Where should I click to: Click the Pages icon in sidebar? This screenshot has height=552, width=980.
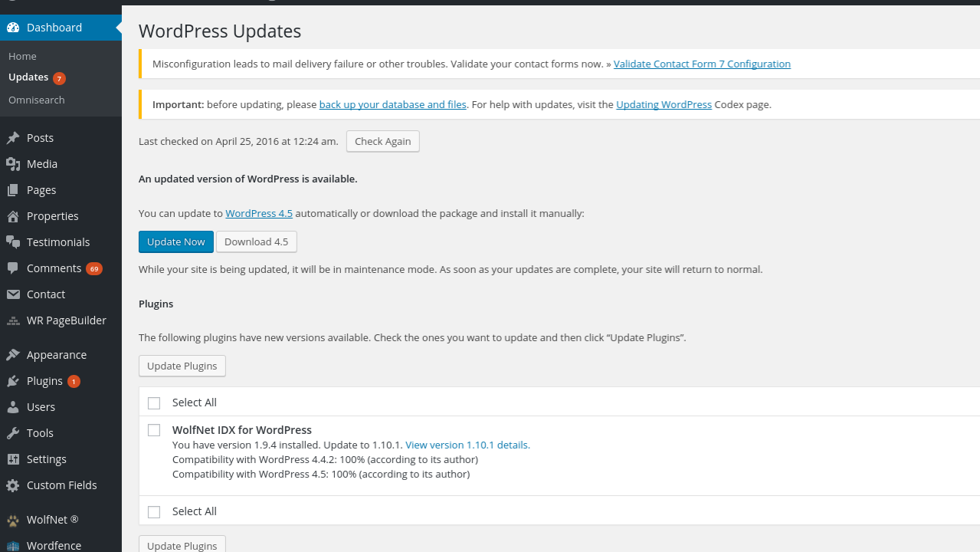point(13,190)
